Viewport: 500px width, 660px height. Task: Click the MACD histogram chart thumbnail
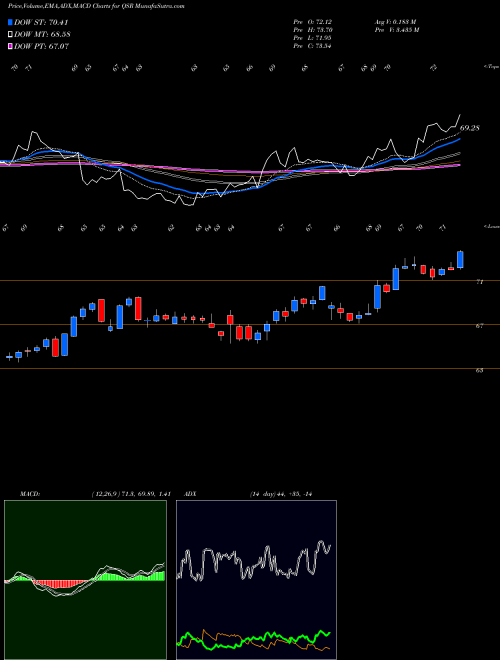pyautogui.click(x=85, y=580)
